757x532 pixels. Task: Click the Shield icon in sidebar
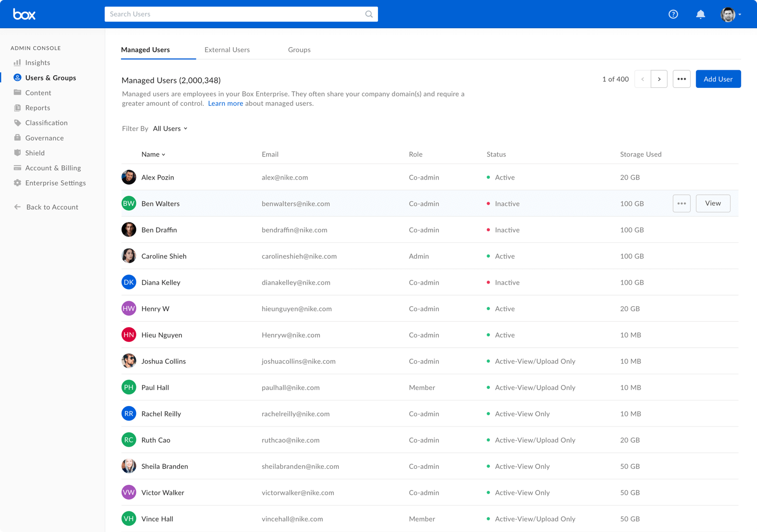click(18, 153)
